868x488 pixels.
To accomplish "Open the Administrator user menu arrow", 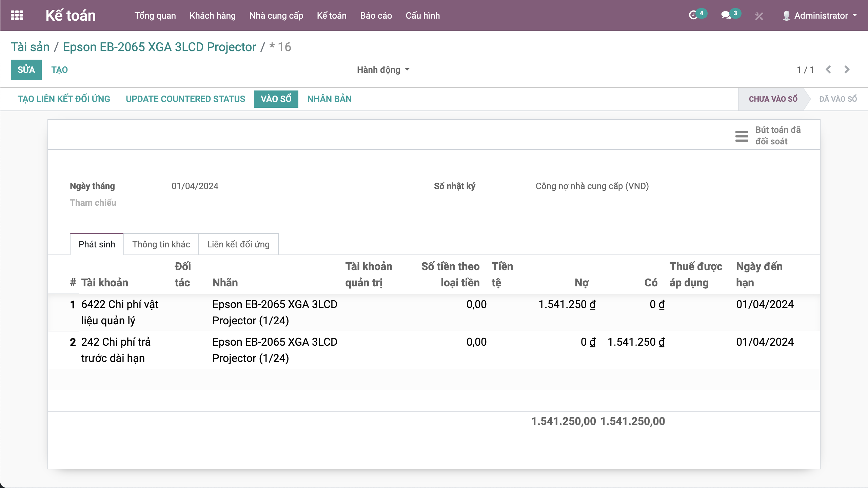I will point(855,15).
